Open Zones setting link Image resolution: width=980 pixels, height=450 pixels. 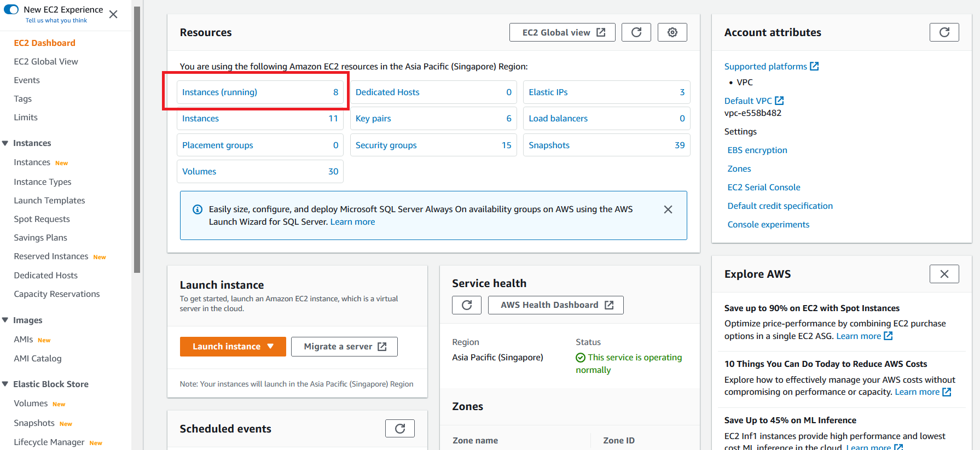(739, 169)
